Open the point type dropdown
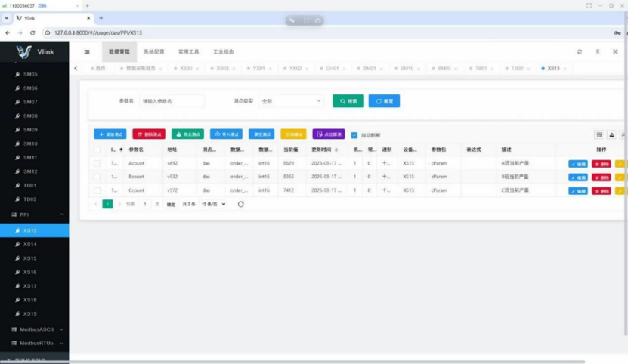 coord(291,101)
